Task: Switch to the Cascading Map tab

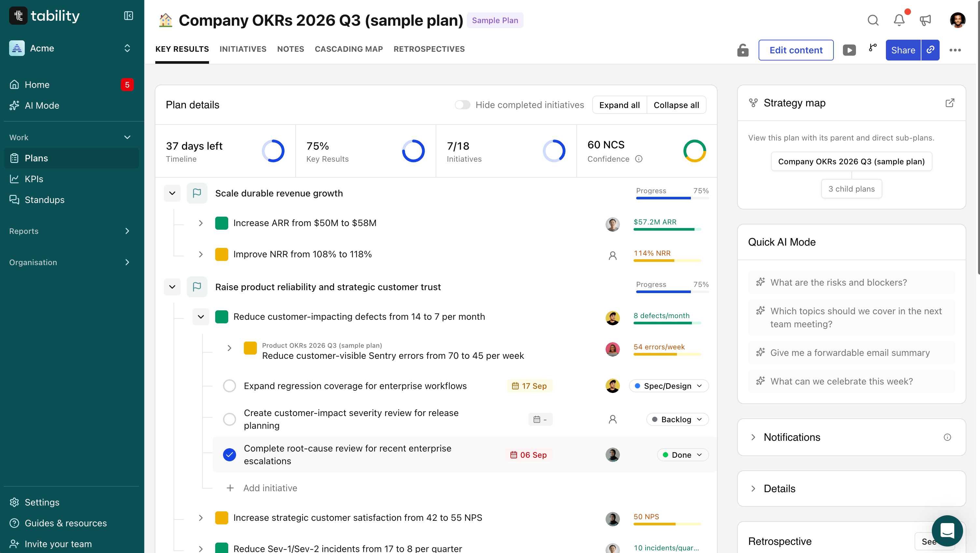Action: [348, 49]
